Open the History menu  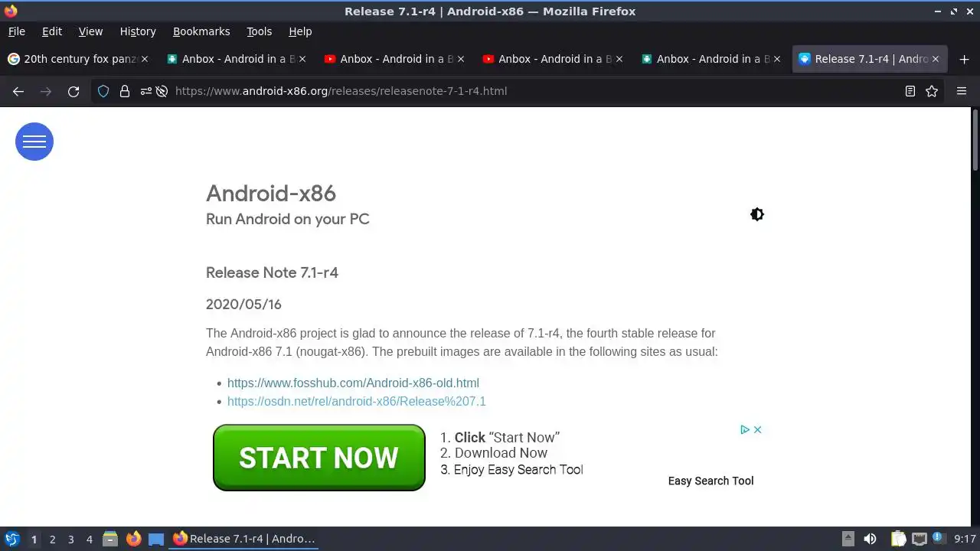(x=138, y=31)
